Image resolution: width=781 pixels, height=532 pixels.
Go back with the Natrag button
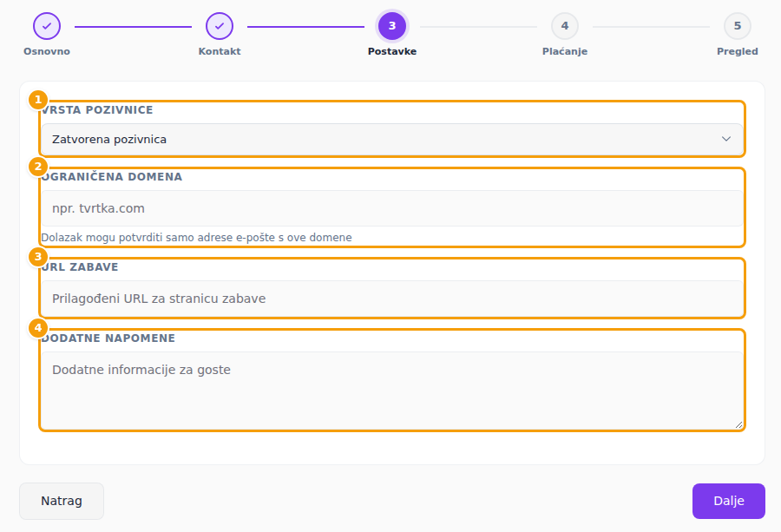(62, 501)
